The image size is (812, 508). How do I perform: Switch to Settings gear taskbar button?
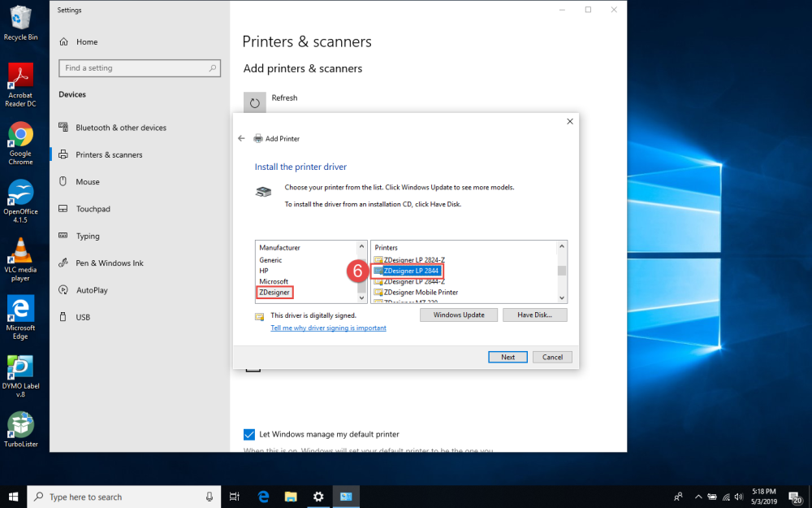coord(318,497)
